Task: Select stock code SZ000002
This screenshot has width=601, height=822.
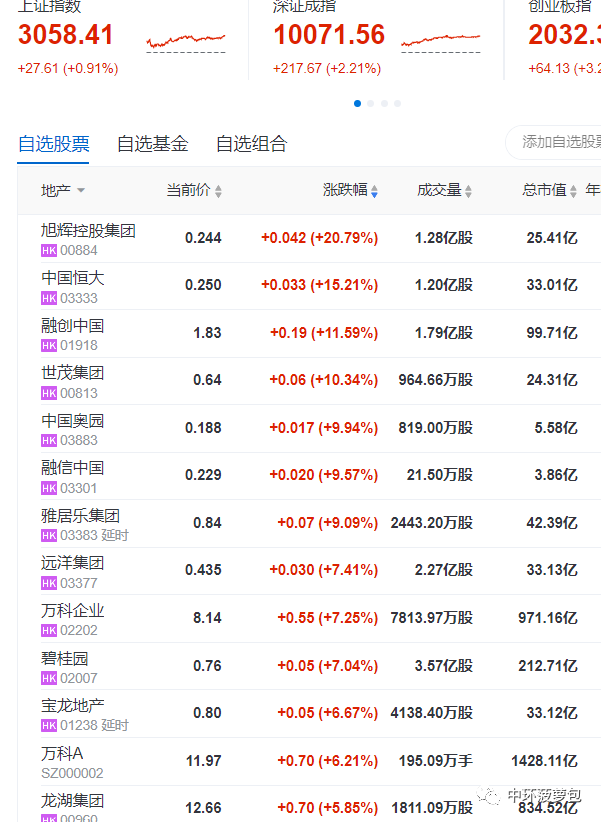Action: (x=72, y=773)
